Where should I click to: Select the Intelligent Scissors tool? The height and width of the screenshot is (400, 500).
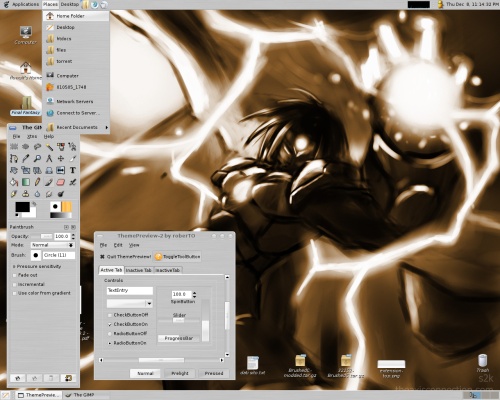click(x=72, y=147)
